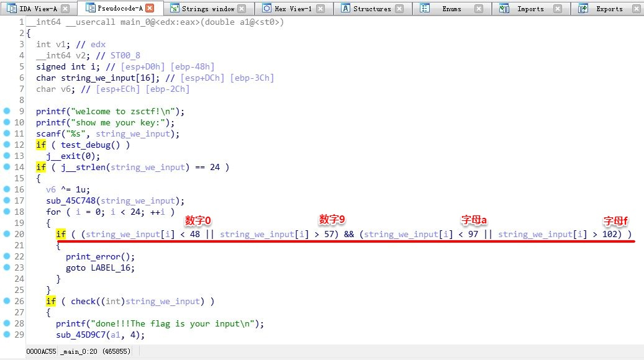
Task: Toggle breakpoint dot on line 14
Action: click(x=7, y=167)
